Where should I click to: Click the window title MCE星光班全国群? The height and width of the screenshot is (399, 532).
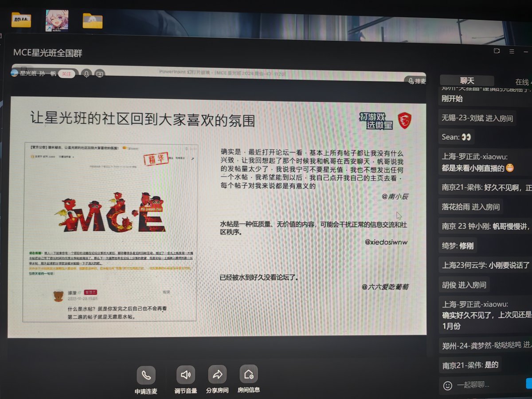pyautogui.click(x=48, y=53)
